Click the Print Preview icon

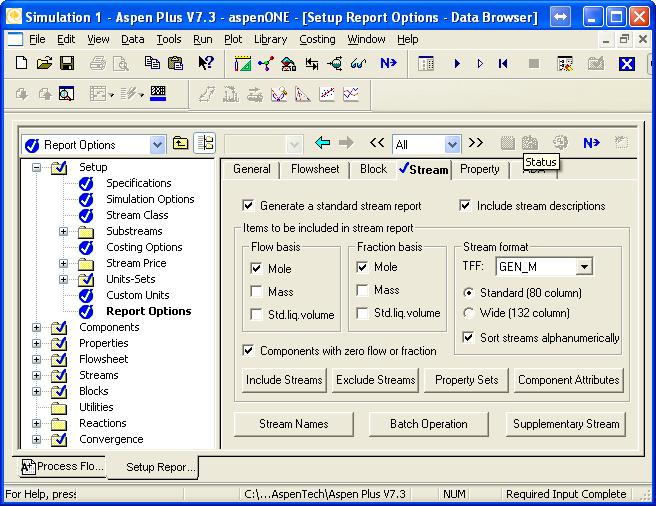121,64
